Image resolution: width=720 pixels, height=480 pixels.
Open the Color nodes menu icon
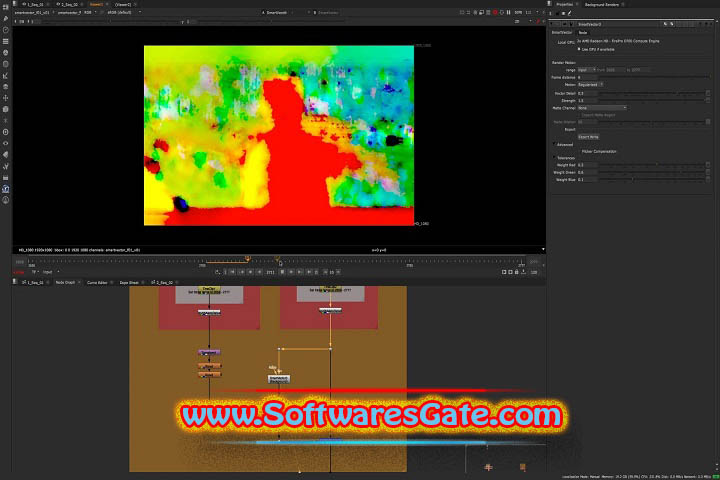6,52
